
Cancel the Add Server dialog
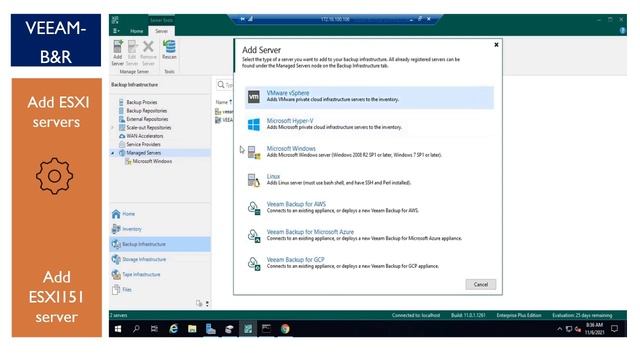pos(480,284)
